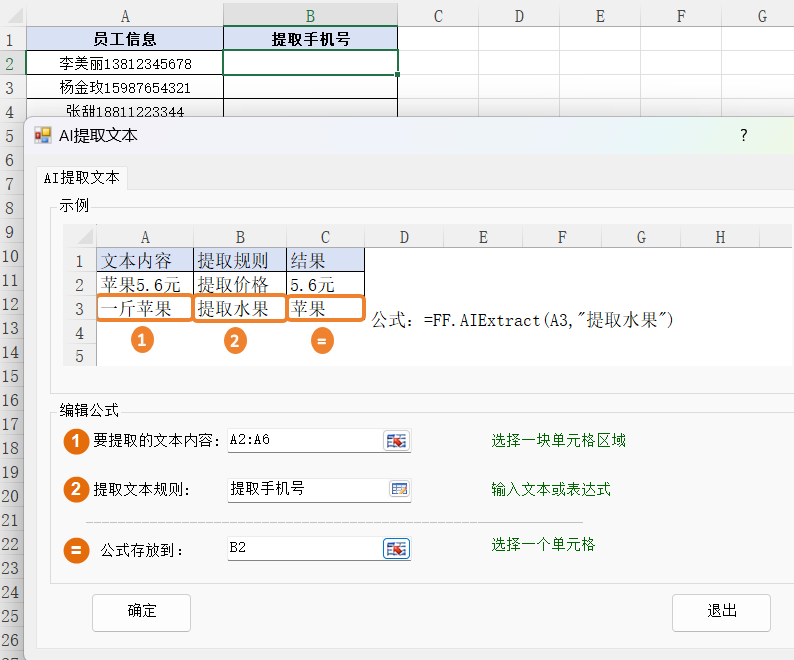Select cell A2 with 李美丽13812345678
The height and width of the screenshot is (660, 794).
(x=125, y=63)
